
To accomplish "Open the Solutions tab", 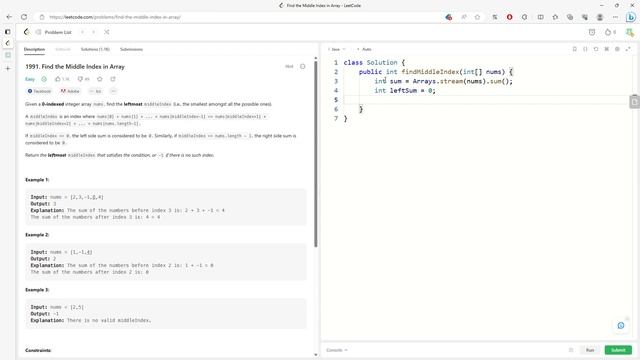I will (95, 49).
